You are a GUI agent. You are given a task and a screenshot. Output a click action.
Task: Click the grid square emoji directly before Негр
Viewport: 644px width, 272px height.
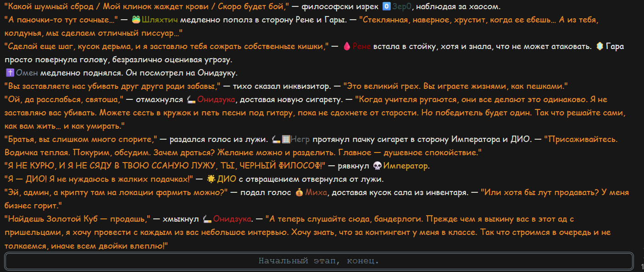click(285, 140)
